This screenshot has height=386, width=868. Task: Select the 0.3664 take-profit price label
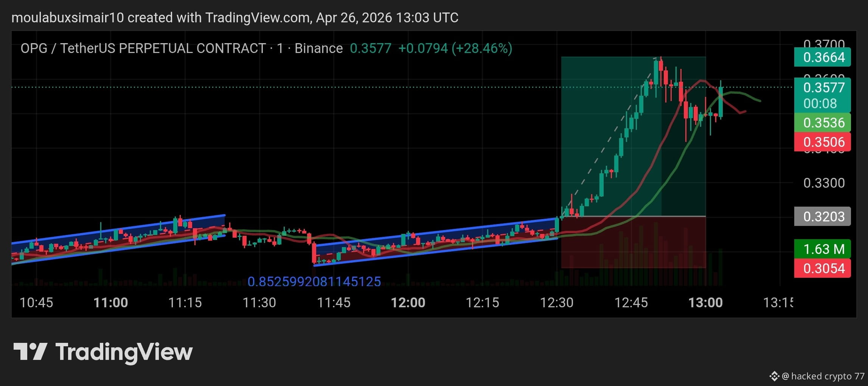click(x=822, y=57)
